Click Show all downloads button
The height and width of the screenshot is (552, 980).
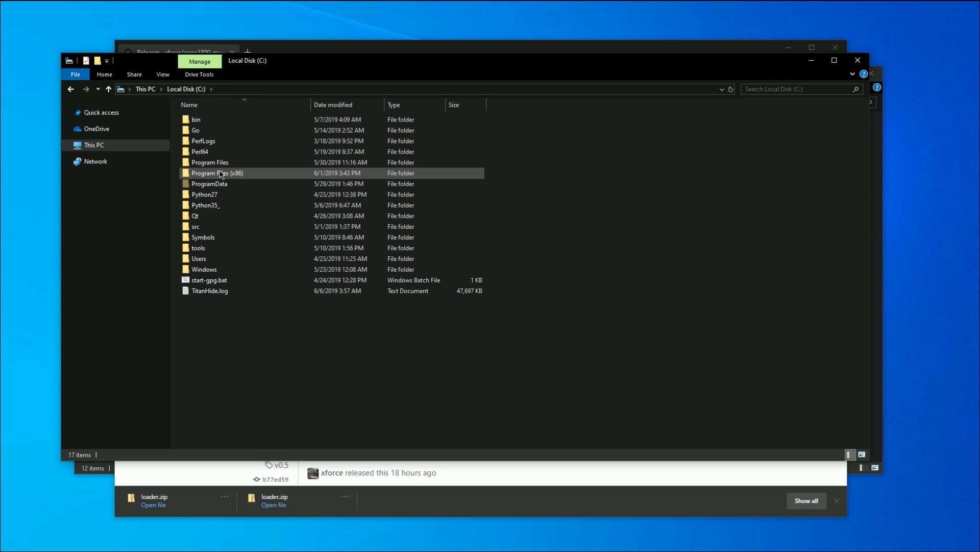click(806, 500)
